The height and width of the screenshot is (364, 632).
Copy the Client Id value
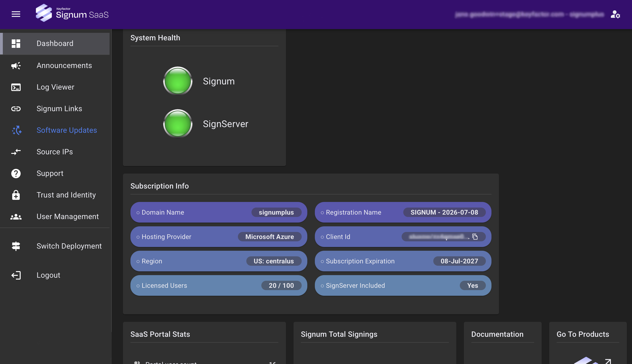coord(475,236)
